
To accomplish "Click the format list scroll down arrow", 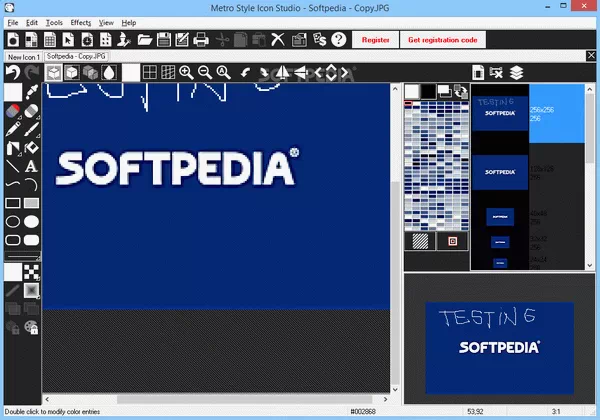I will coord(590,265).
